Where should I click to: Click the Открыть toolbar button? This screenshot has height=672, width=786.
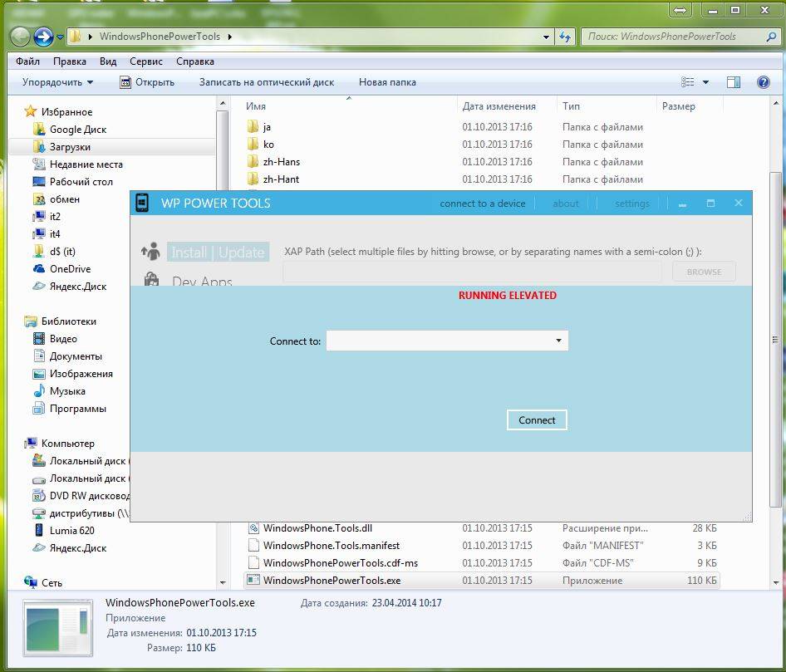pyautogui.click(x=147, y=82)
